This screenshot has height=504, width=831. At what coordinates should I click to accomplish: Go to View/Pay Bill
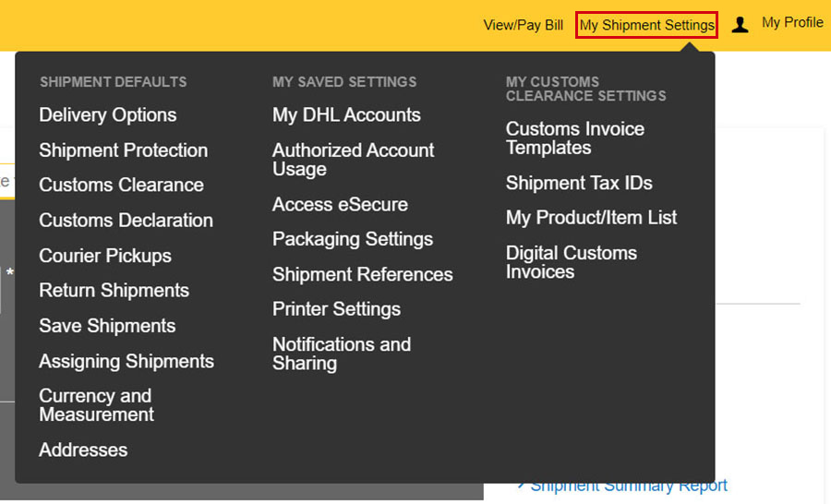[524, 25]
